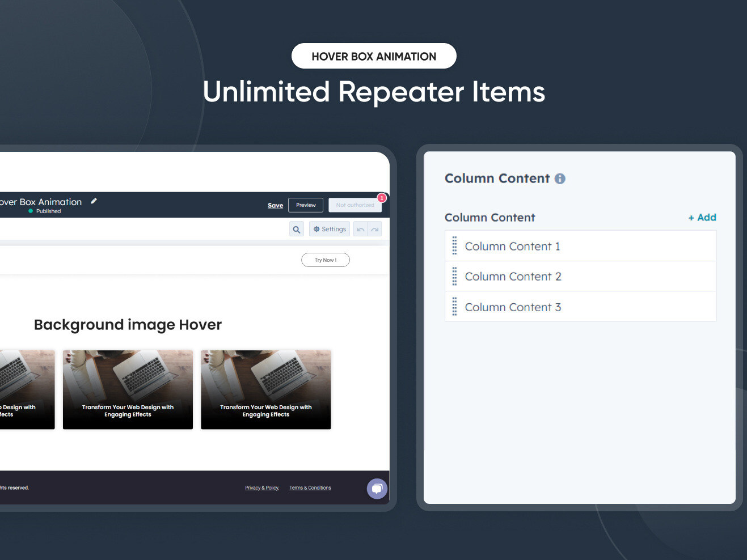
Task: Click the red notification badge on Not authorized
Action: pos(382,198)
